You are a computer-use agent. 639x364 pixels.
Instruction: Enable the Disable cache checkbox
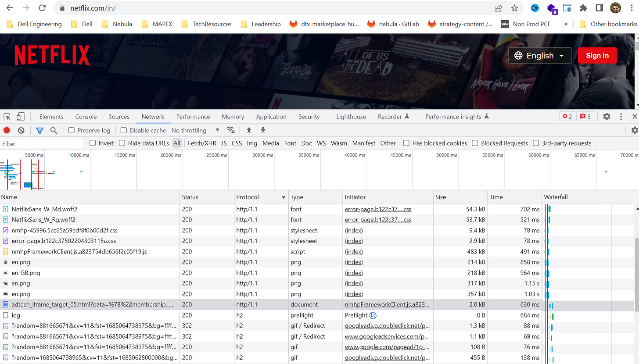click(x=124, y=130)
